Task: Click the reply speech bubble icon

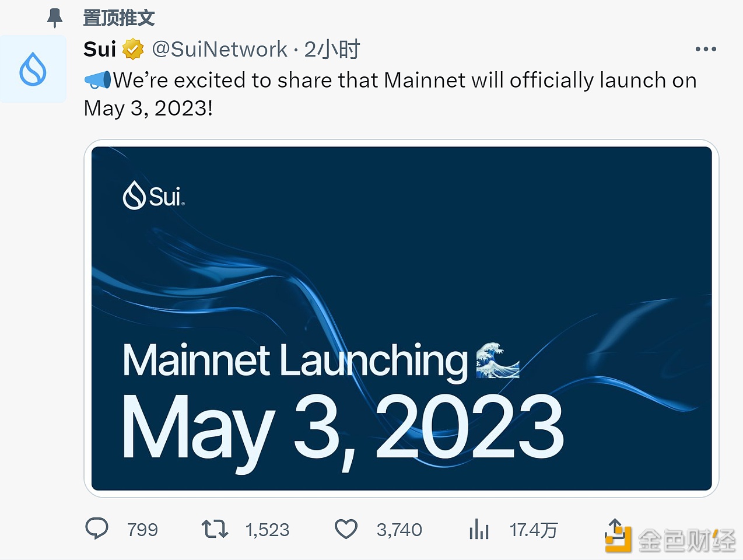Action: 97,529
